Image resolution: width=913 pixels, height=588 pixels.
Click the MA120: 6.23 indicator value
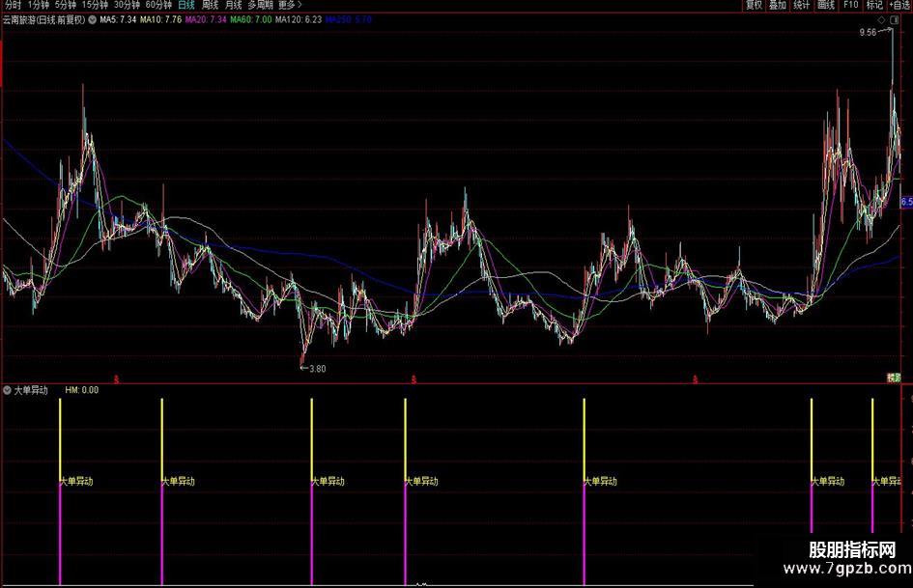[299, 20]
